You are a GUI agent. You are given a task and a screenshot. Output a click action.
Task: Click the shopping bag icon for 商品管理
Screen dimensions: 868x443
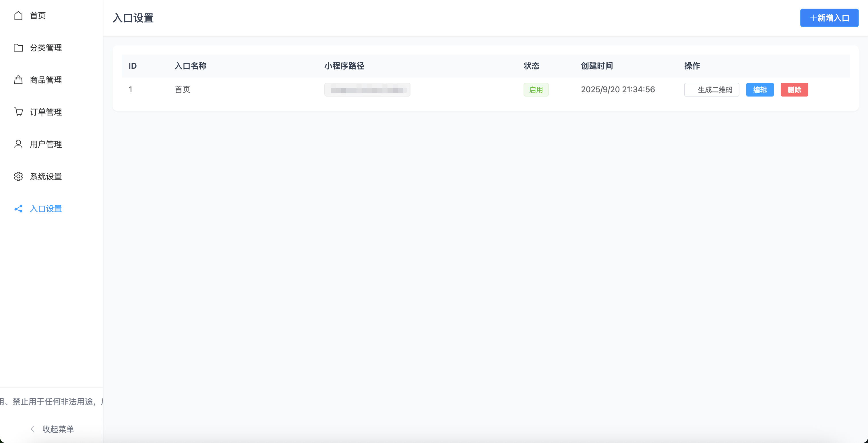(18, 80)
